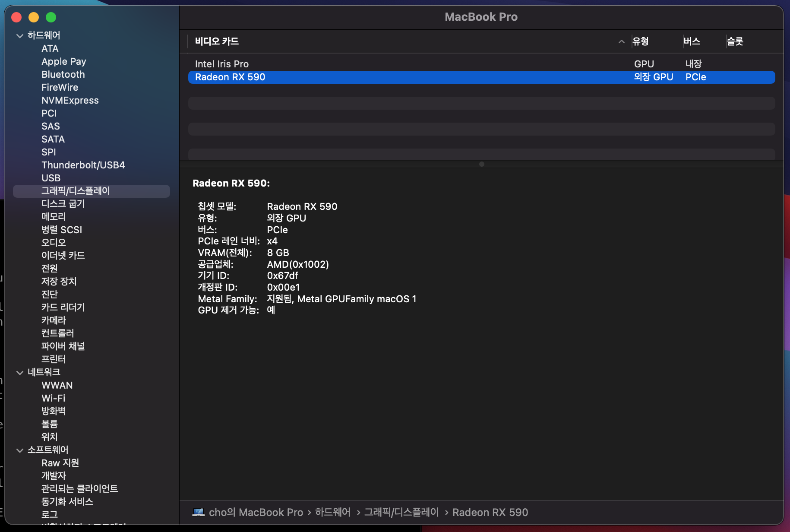Sort by the 버스 column header

(692, 41)
